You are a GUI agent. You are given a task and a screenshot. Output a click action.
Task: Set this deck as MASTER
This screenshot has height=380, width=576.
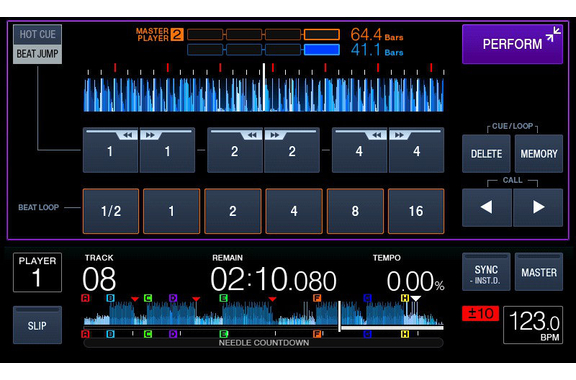pyautogui.click(x=539, y=272)
